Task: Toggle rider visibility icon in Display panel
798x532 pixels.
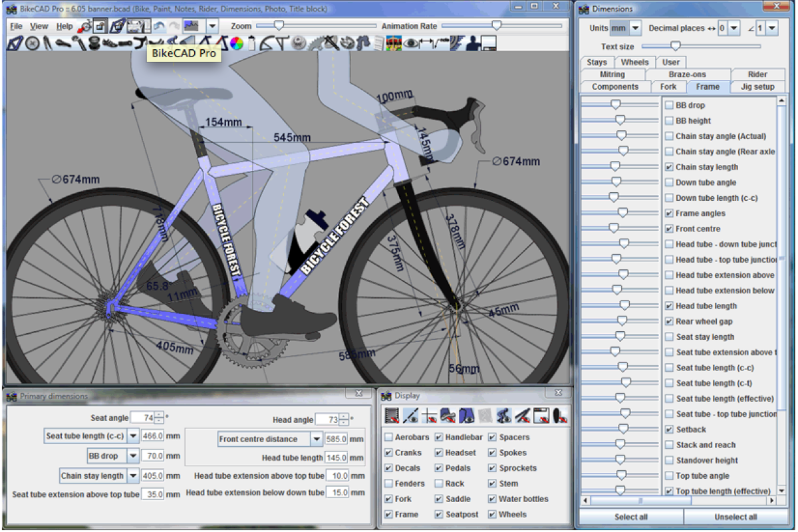Action: (x=504, y=416)
